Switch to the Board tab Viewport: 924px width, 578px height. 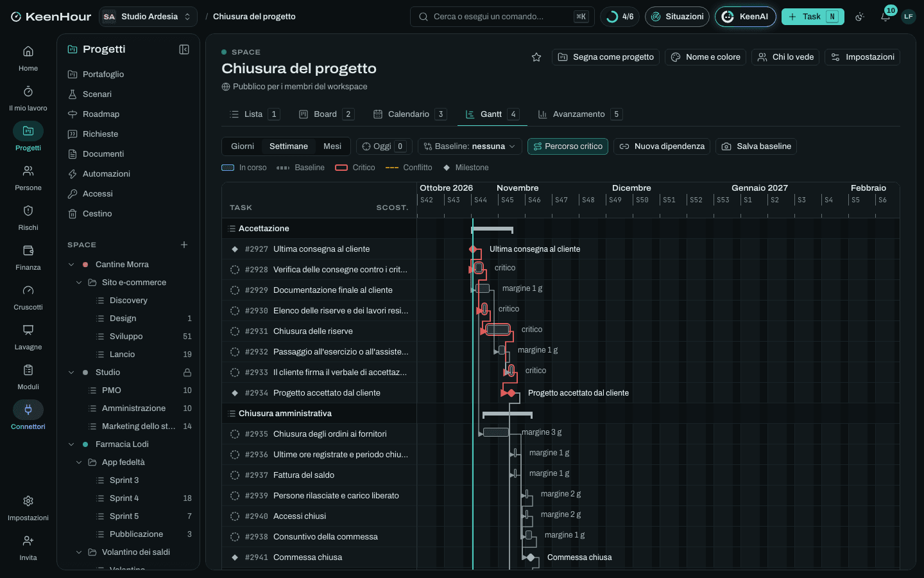[326, 114]
